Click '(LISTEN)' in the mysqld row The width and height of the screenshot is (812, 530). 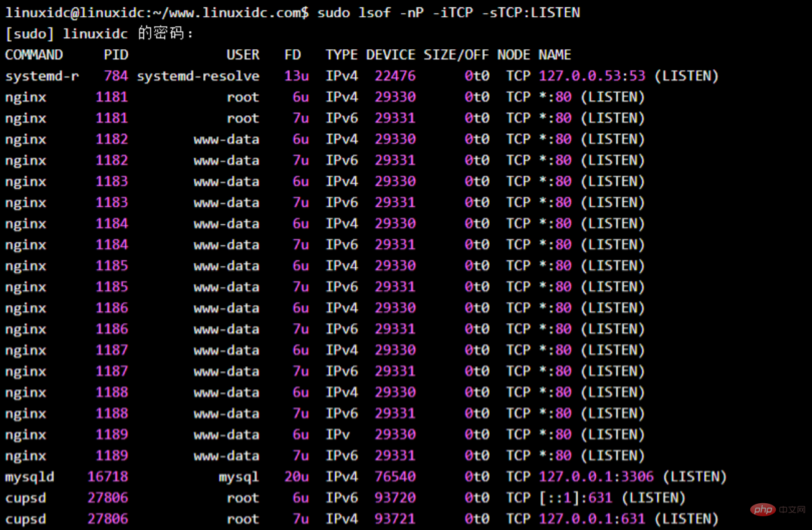[x=695, y=477]
